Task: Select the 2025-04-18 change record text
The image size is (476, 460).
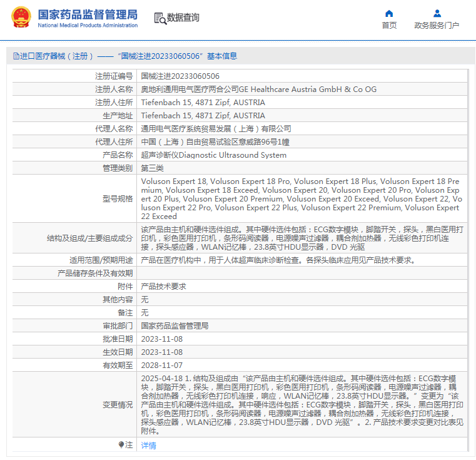Action: pyautogui.click(x=302, y=404)
